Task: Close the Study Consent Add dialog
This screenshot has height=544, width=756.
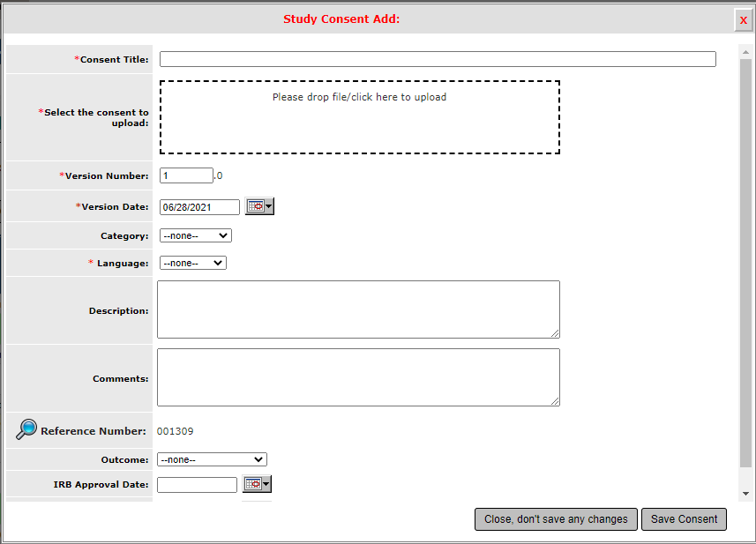Action: click(744, 20)
